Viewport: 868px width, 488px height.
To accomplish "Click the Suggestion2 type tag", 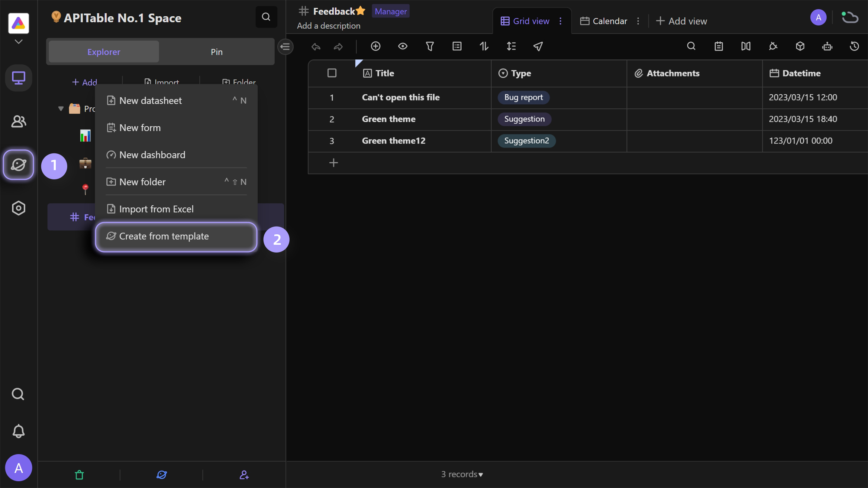I will (x=526, y=141).
